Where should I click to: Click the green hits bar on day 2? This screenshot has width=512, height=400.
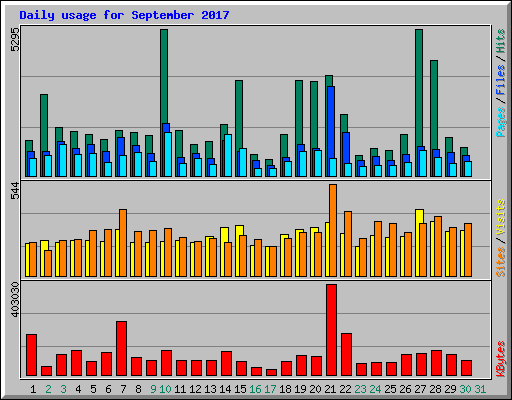pyautogui.click(x=44, y=123)
